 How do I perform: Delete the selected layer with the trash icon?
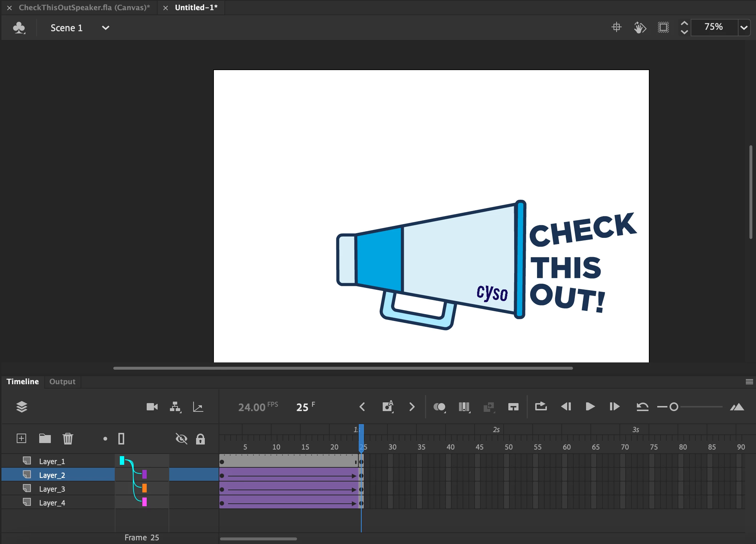pos(68,438)
